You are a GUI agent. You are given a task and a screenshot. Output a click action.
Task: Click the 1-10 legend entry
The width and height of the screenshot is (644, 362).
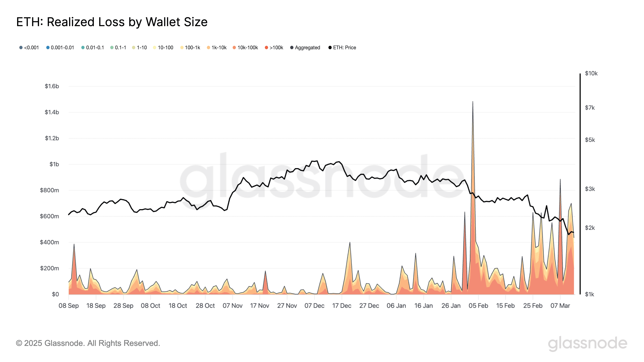point(139,47)
